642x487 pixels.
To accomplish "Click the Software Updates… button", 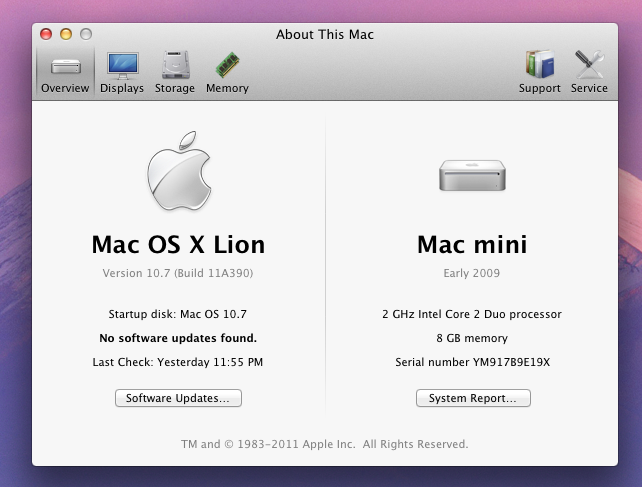I will [178, 398].
